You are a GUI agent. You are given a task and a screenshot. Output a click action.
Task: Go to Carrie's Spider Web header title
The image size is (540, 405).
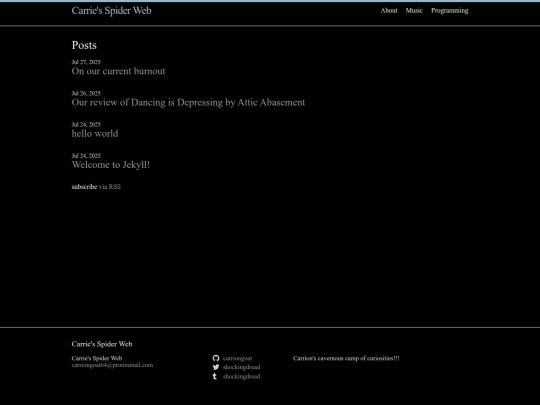coord(112,11)
